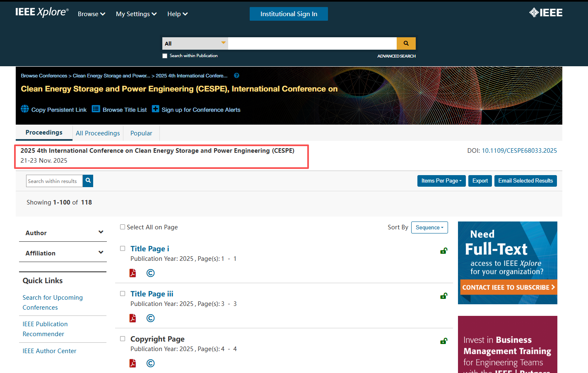Click the copyright icon under Title Page iii
588x373 pixels.
(x=150, y=318)
